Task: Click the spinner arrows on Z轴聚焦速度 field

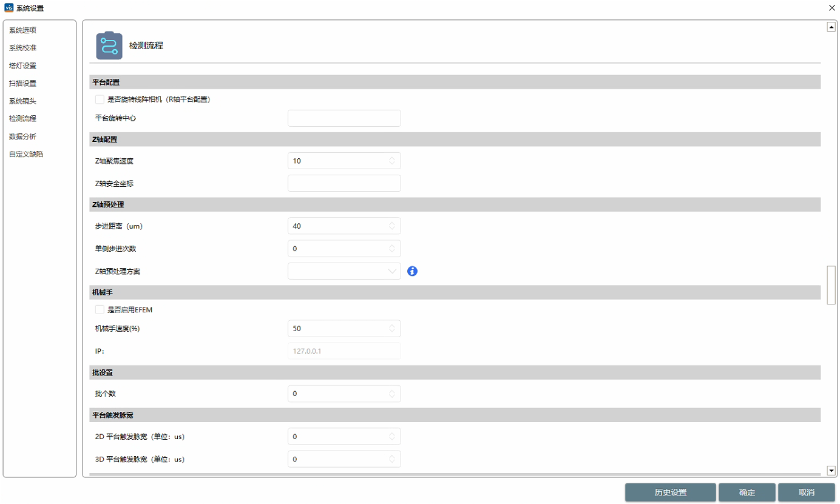Action: click(392, 161)
